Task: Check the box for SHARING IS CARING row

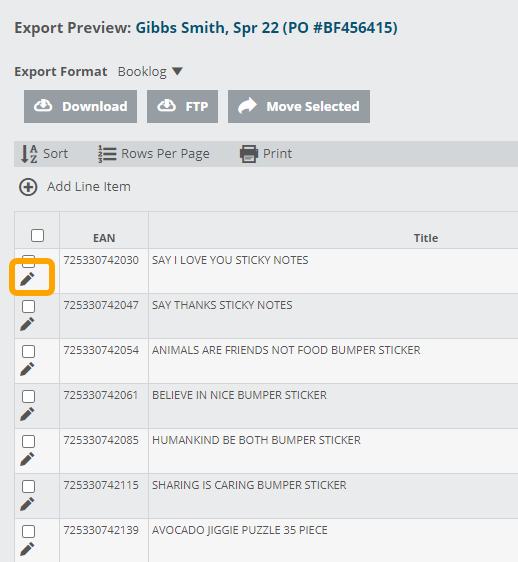Action: (x=28, y=486)
